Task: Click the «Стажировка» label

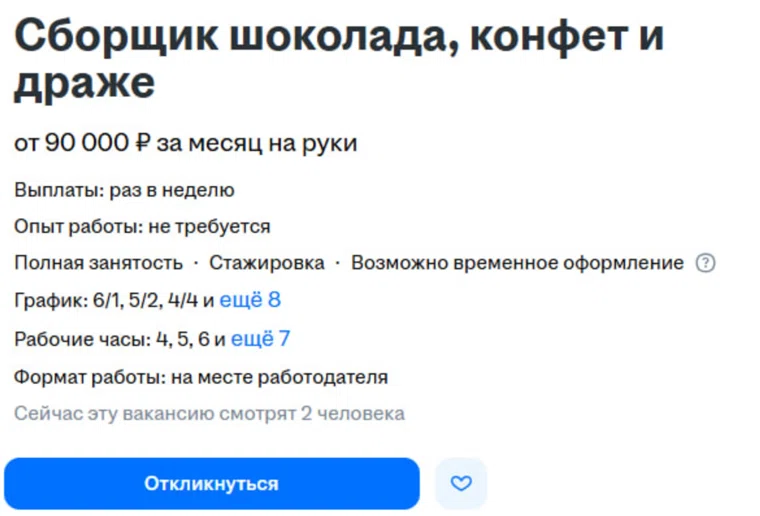Action: (267, 263)
